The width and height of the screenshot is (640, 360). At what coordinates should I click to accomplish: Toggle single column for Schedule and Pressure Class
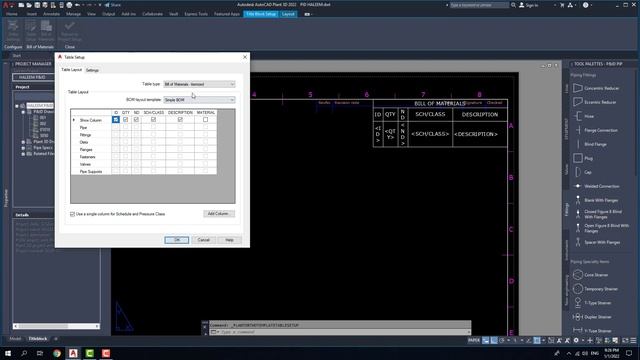(73, 214)
